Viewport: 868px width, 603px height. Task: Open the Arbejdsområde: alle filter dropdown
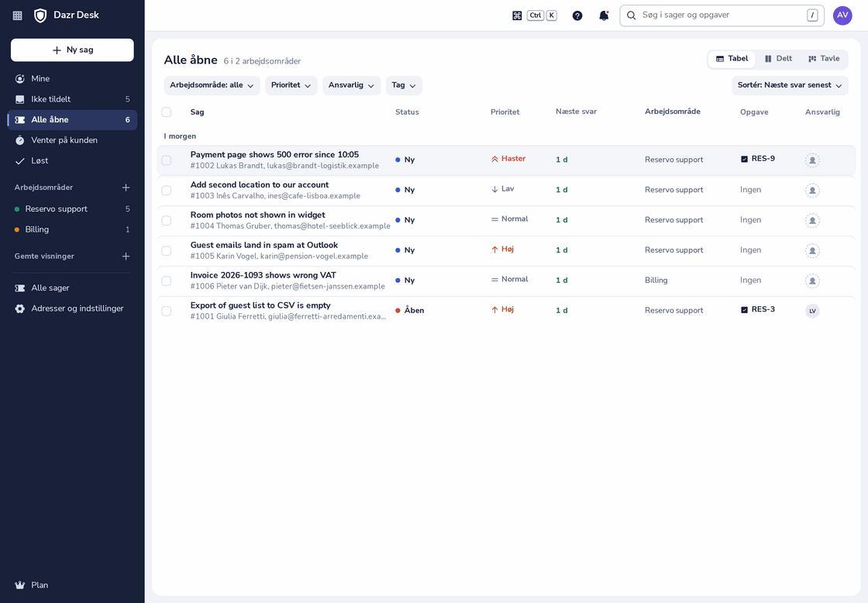point(212,85)
